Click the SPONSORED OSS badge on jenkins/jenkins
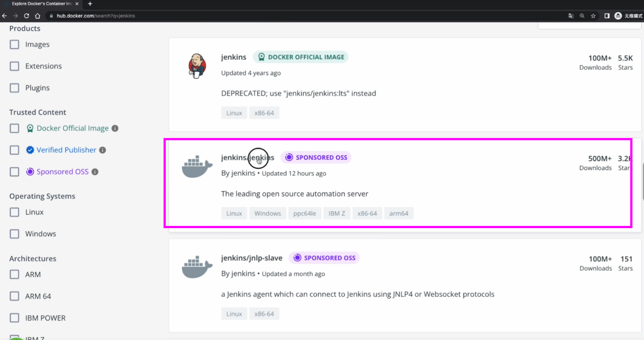 [316, 157]
